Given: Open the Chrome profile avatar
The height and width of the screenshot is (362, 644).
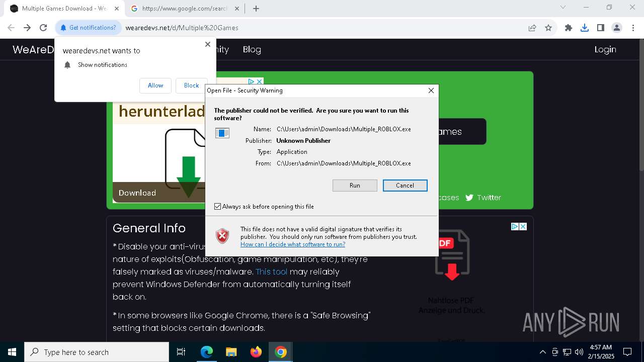Looking at the screenshot, I should pyautogui.click(x=617, y=28).
